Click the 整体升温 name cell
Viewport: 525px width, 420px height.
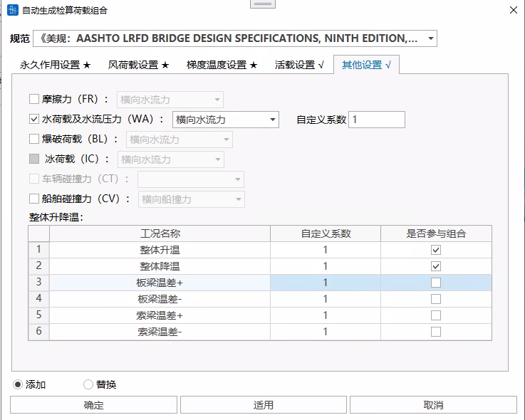click(x=160, y=250)
